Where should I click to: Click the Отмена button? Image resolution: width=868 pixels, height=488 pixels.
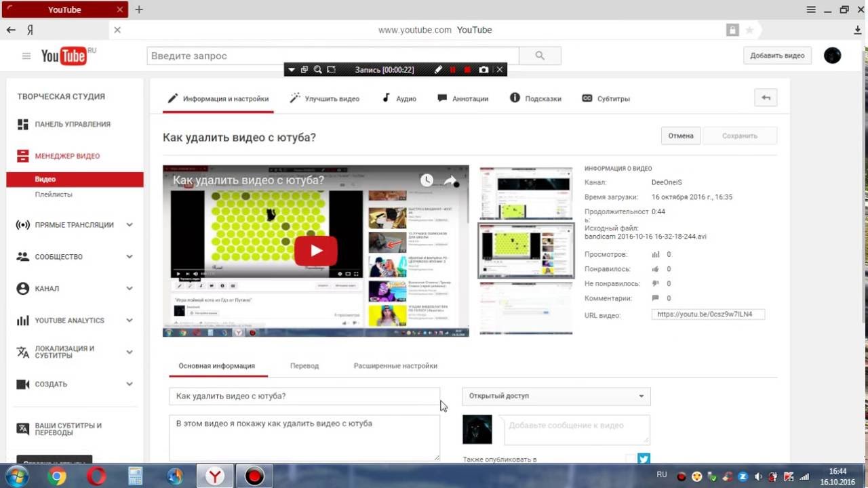pos(681,136)
